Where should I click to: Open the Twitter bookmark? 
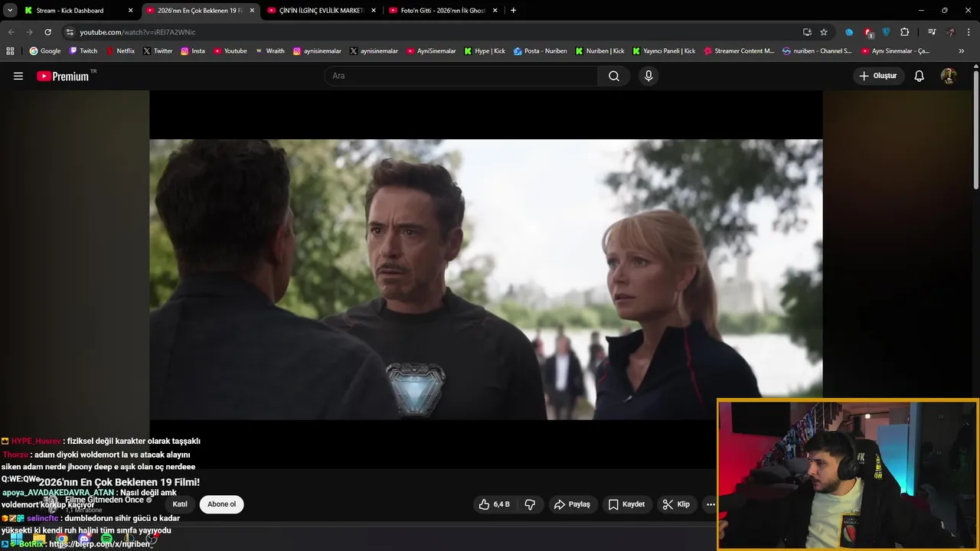coord(158,51)
